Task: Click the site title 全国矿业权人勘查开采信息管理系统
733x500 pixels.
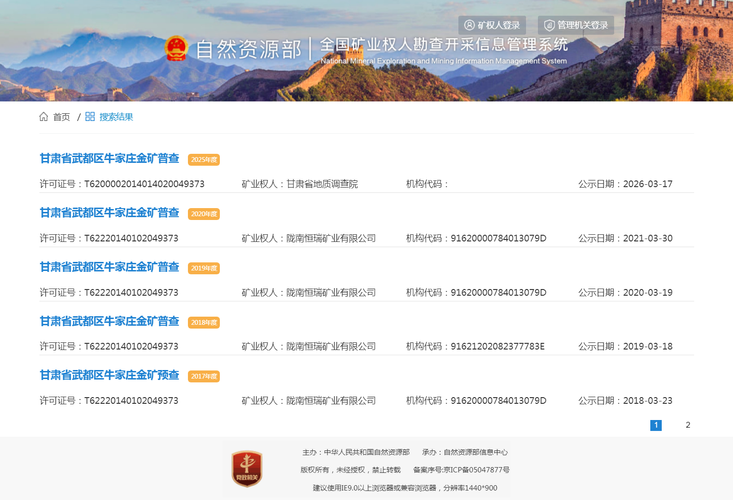Action: (x=444, y=44)
